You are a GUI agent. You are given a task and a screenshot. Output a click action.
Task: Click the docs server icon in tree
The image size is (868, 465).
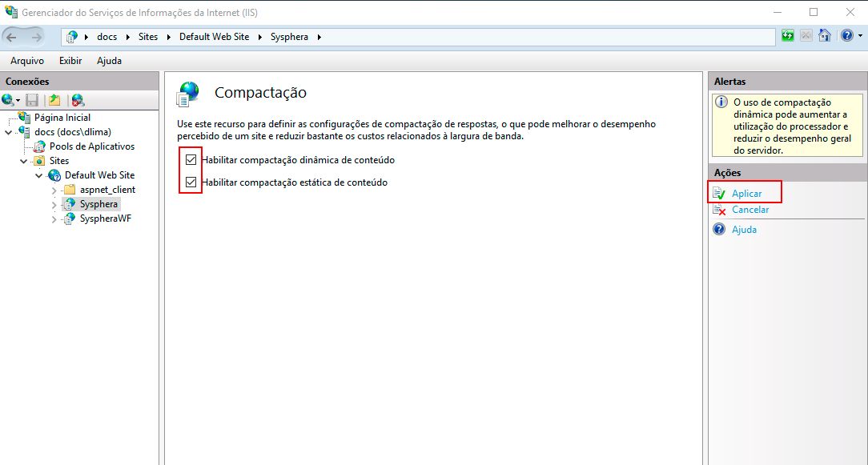(24, 132)
